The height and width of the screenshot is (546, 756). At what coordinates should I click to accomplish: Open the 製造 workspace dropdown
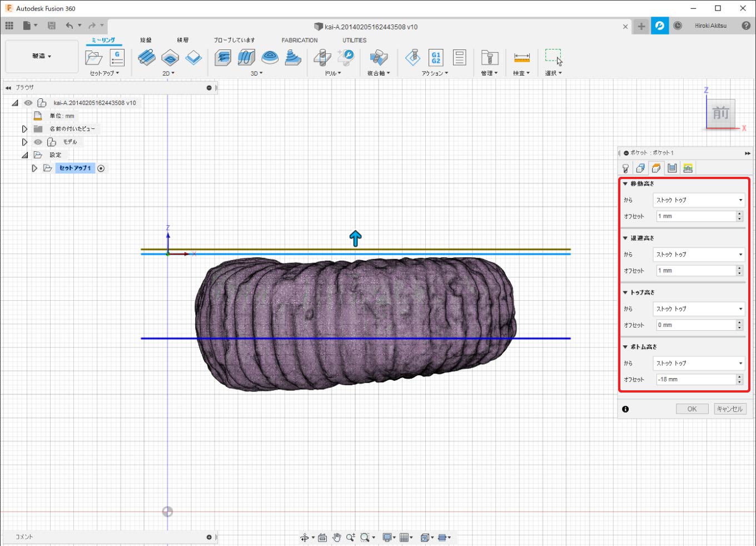click(42, 56)
